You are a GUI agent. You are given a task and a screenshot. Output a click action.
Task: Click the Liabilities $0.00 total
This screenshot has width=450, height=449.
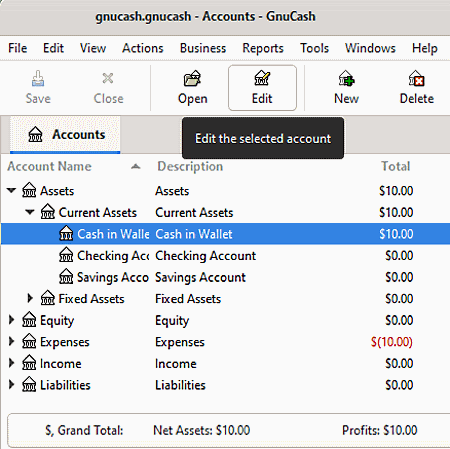(x=399, y=385)
